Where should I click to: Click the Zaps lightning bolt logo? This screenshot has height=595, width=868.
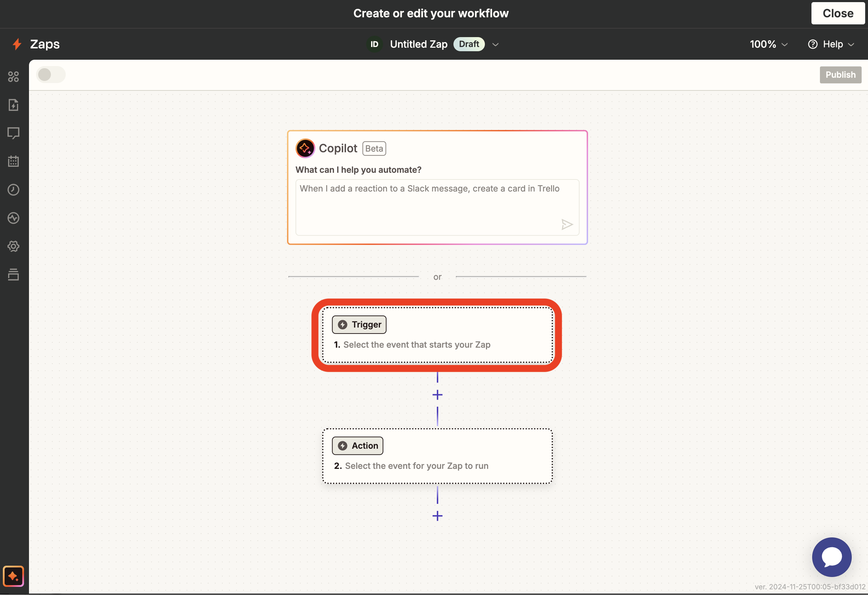pos(16,44)
